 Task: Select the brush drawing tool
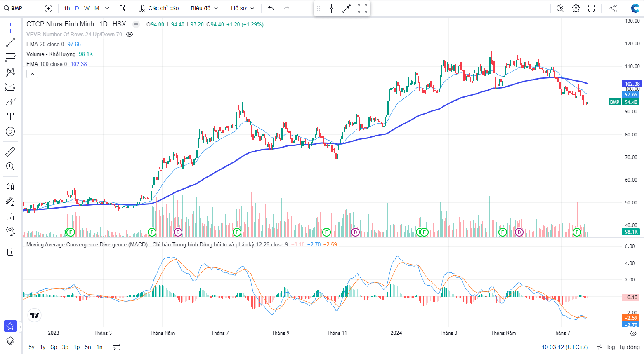[10, 102]
